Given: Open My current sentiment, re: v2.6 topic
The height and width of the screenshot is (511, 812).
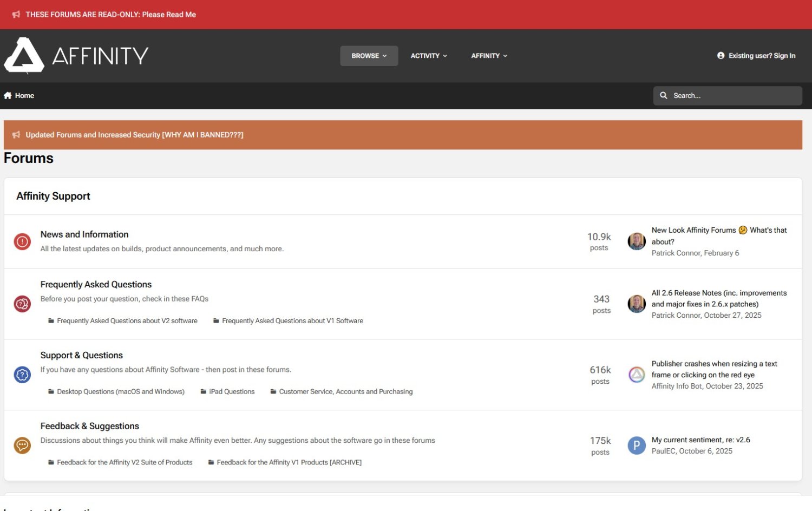Looking at the screenshot, I should (x=701, y=440).
